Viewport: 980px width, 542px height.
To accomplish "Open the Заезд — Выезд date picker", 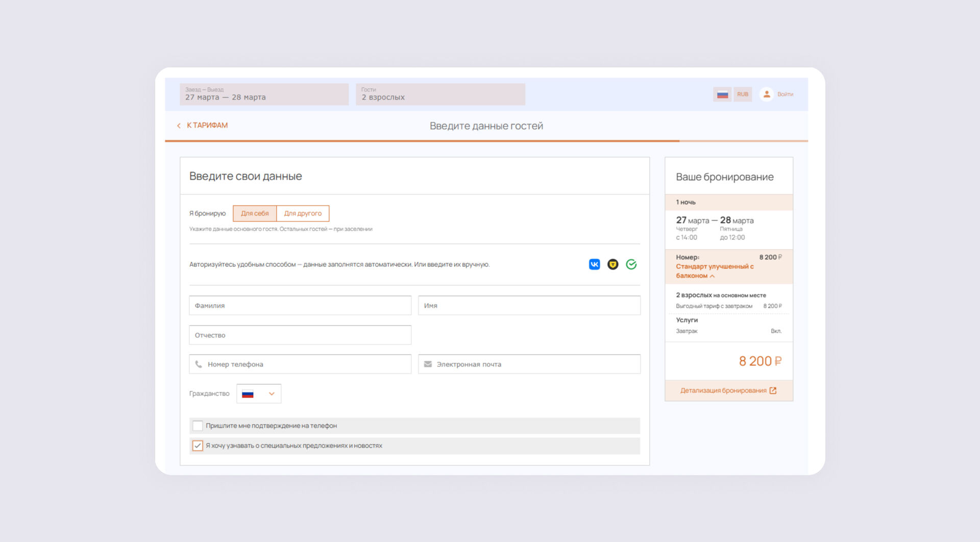I will [264, 94].
